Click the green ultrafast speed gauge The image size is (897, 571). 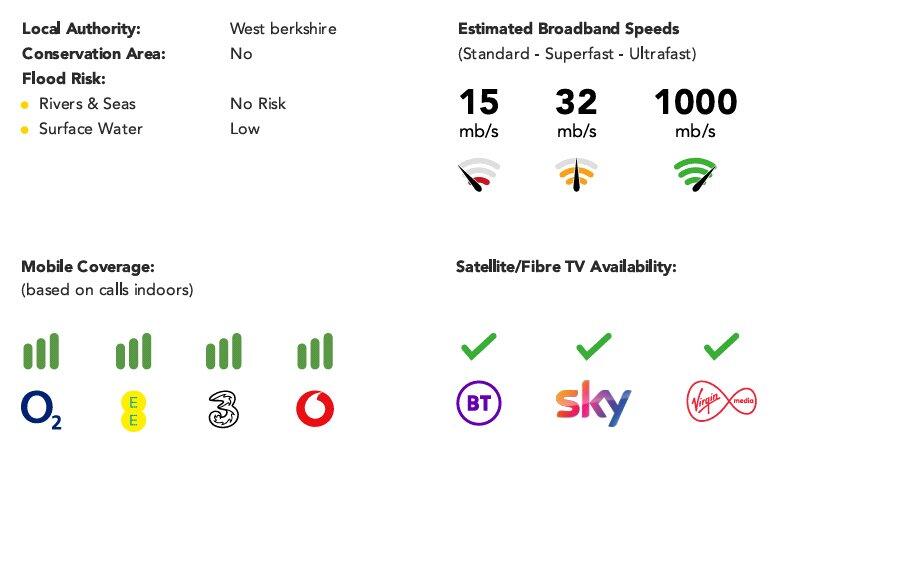tap(695, 175)
